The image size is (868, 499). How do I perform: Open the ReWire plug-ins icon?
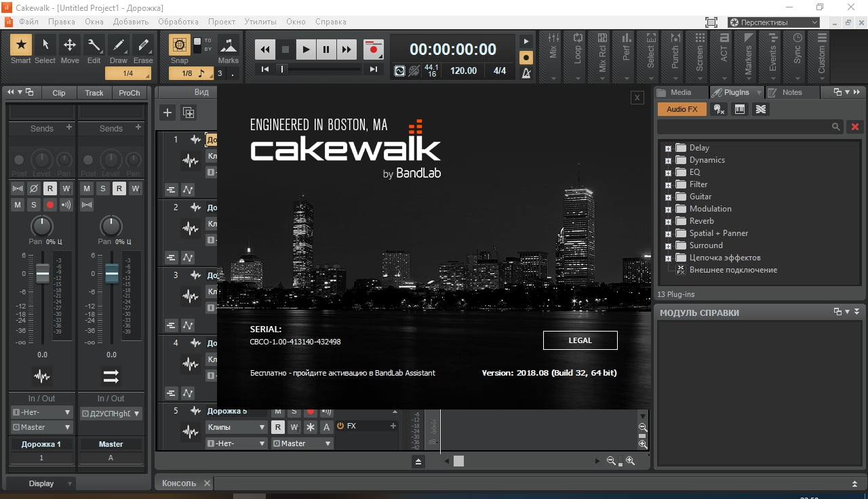(761, 109)
